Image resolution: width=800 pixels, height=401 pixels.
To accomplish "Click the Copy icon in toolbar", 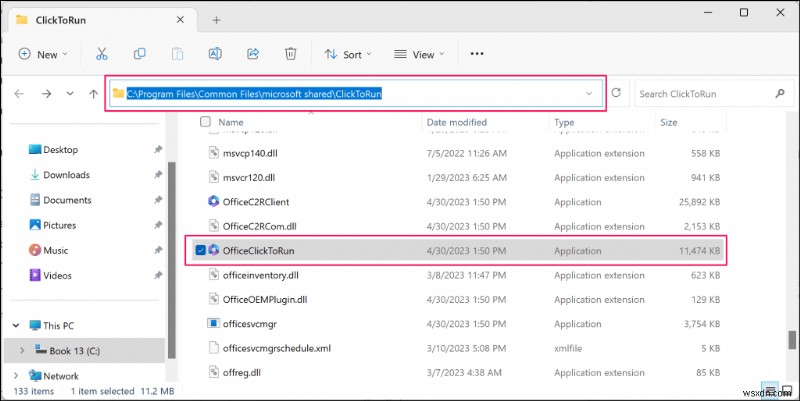I will pyautogui.click(x=139, y=54).
